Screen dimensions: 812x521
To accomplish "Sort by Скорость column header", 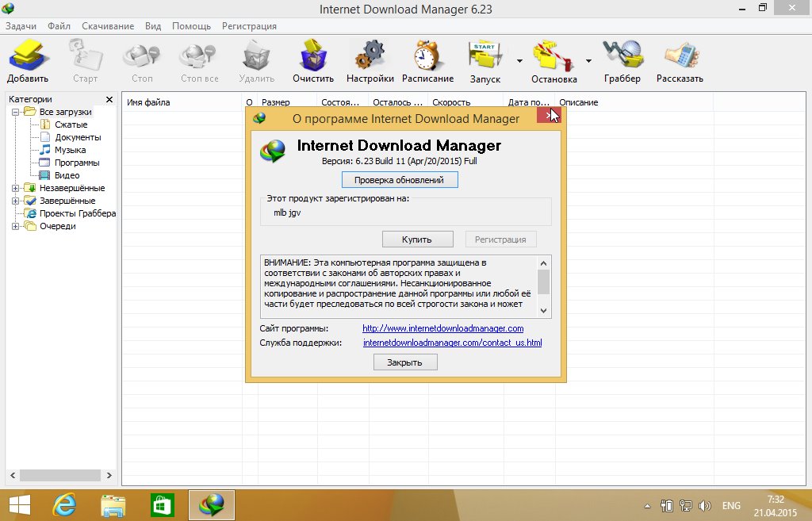I will [x=465, y=102].
